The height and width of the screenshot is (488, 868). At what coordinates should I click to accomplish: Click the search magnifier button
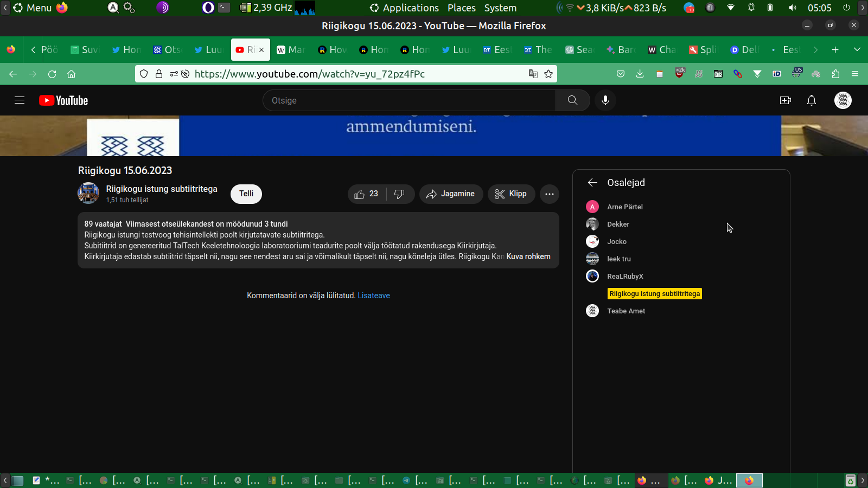click(x=572, y=100)
